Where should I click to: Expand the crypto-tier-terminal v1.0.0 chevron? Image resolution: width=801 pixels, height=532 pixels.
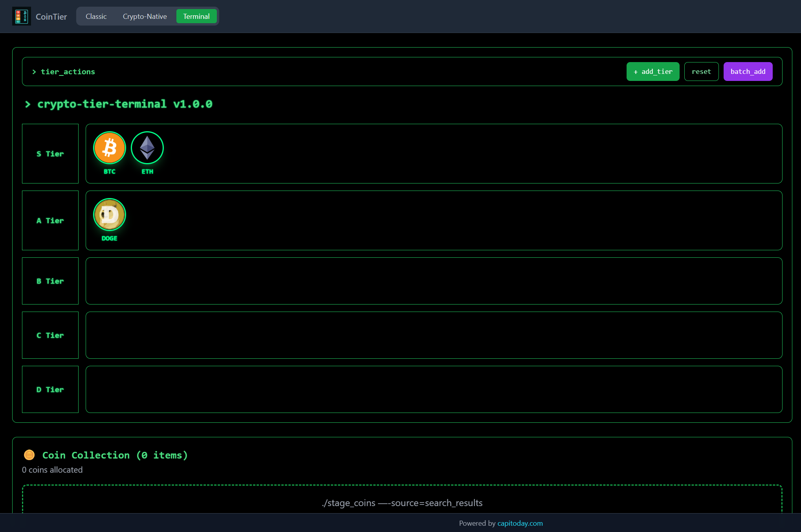[x=27, y=104]
